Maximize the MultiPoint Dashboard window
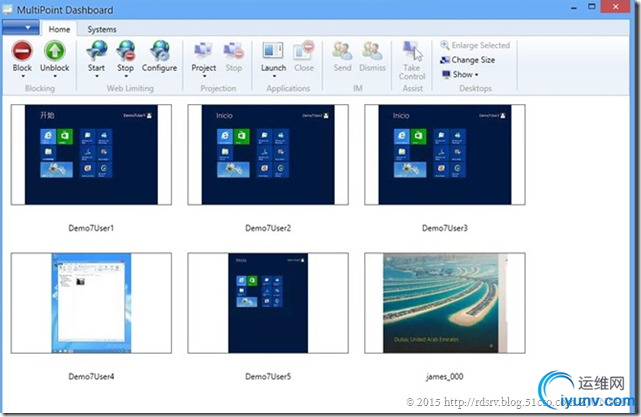The height and width of the screenshot is (417, 641). pyautogui.click(x=592, y=7)
